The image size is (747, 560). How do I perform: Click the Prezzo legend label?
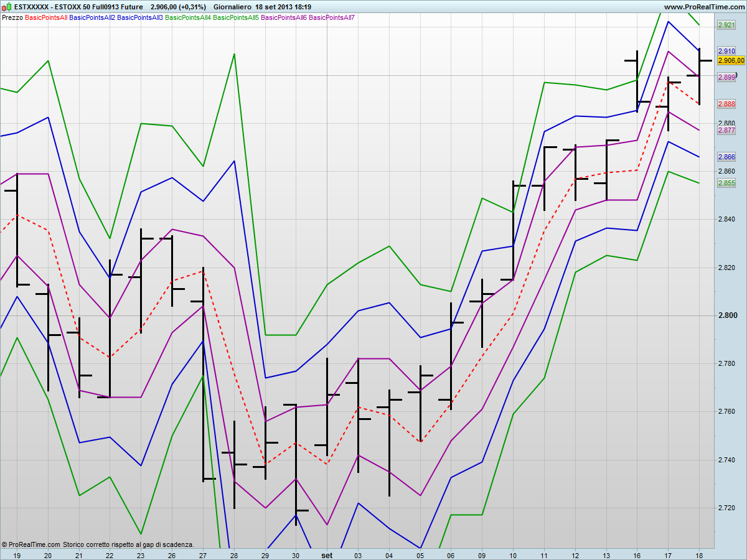[x=12, y=17]
